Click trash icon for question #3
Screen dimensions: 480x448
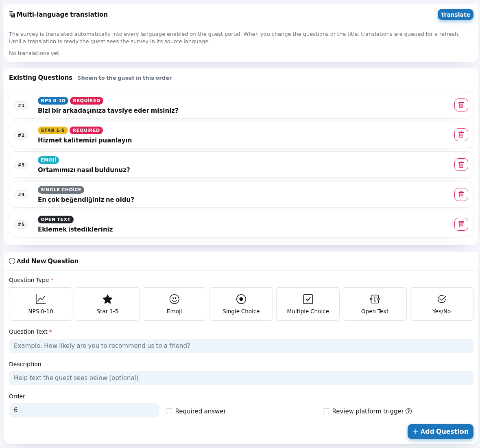pos(461,164)
